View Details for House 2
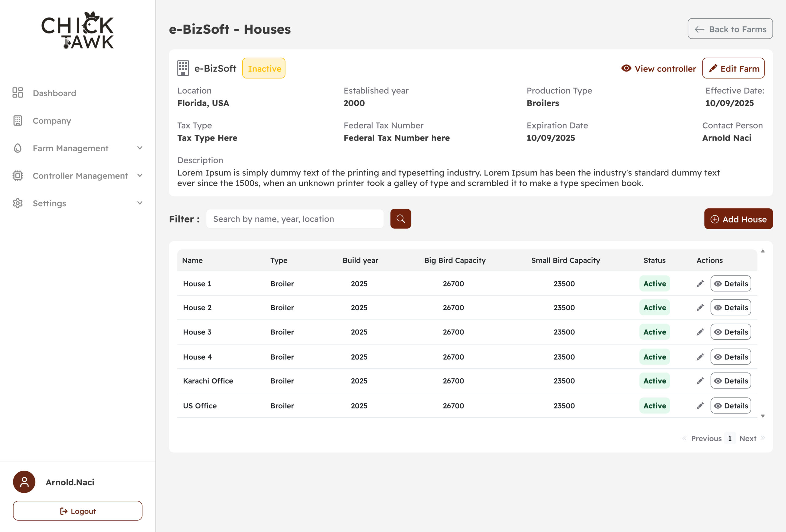Screen dimensions: 786x532 click(730, 308)
